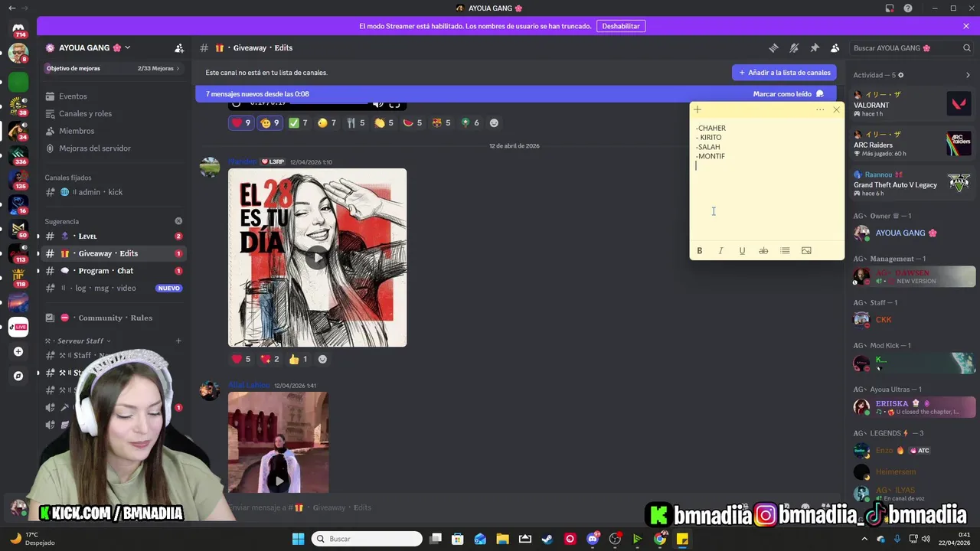The image size is (980, 551).
Task: Open Mejoras del servidor
Action: [113, 148]
